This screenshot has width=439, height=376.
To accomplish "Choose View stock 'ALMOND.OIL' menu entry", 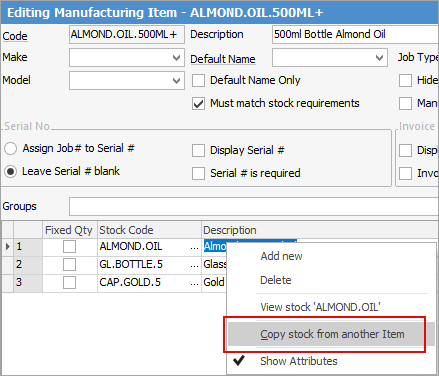I will (331, 307).
